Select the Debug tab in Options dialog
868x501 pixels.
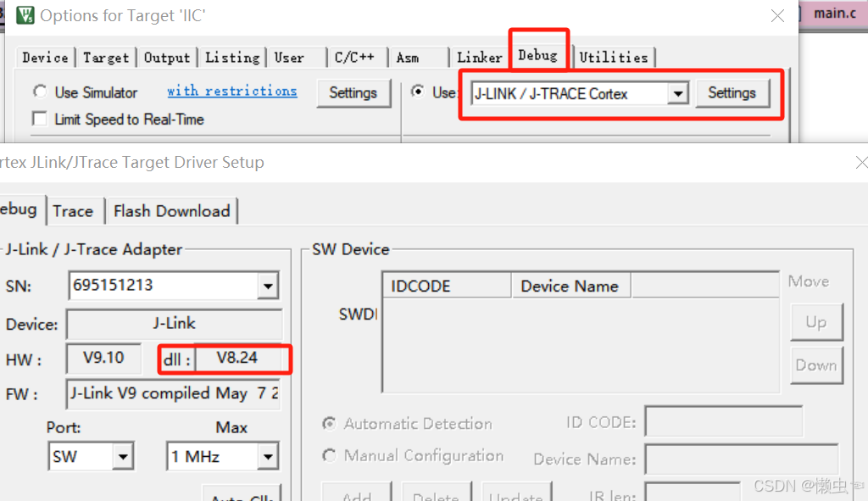538,55
